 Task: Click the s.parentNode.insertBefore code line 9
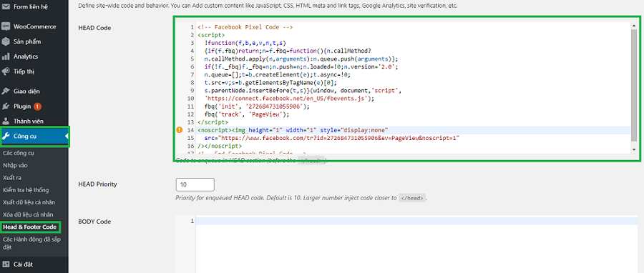coord(302,91)
